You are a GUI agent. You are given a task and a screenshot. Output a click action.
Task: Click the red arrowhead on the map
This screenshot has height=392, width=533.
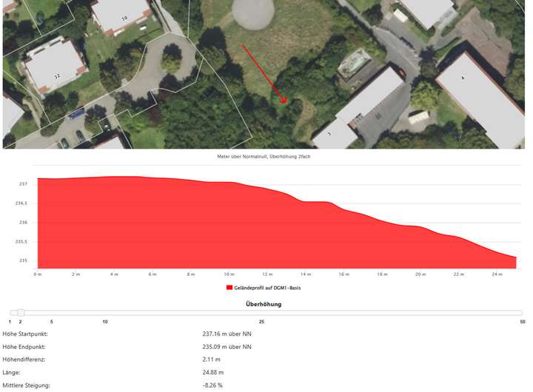pyautogui.click(x=284, y=99)
